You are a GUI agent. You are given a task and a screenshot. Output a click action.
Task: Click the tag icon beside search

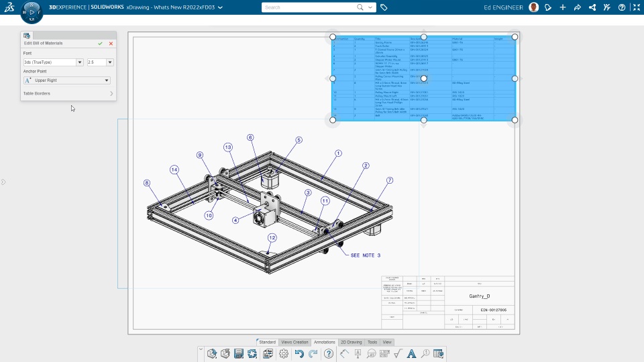click(x=384, y=7)
